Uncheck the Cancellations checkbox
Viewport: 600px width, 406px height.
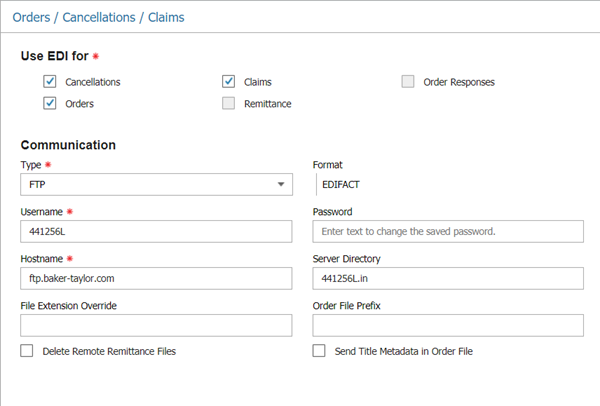[x=50, y=82]
